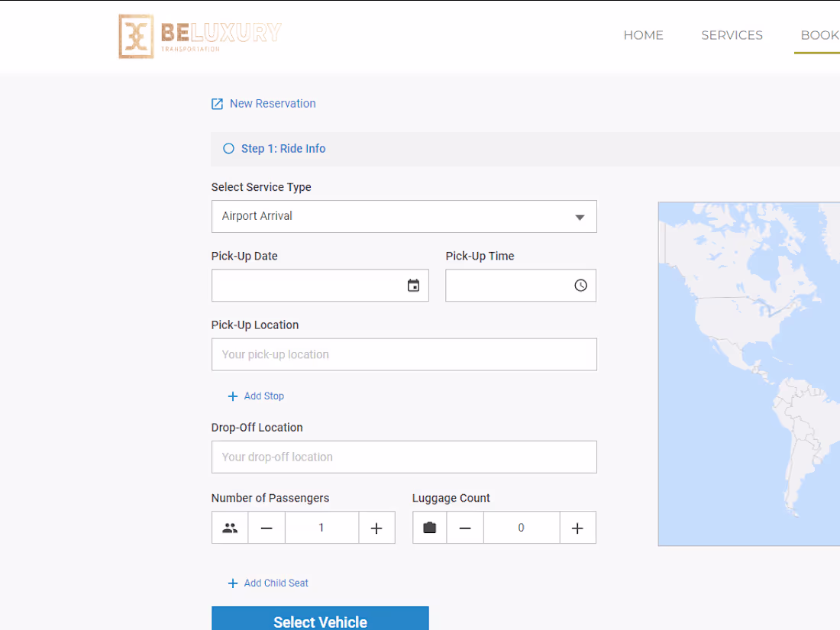The width and height of the screenshot is (840, 630).
Task: Focus the pick-up location input field
Action: (x=404, y=354)
